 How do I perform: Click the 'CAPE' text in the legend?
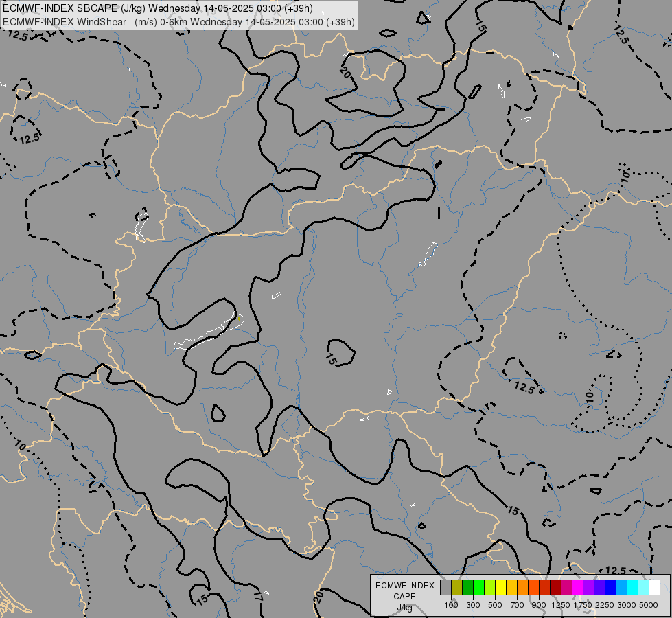404,597
